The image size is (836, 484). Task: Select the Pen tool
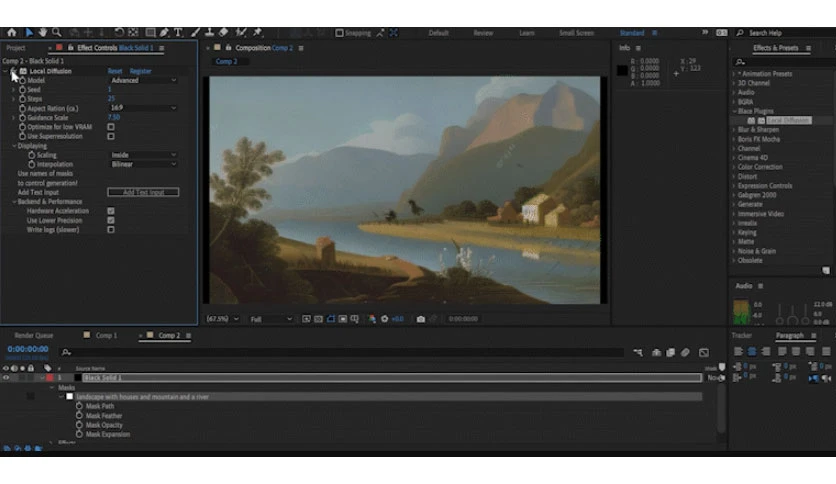(164, 33)
